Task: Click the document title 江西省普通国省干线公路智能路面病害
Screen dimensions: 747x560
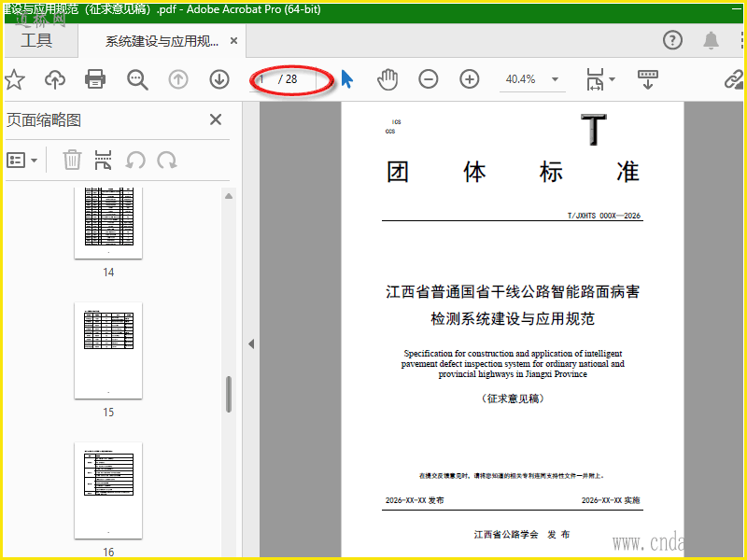Action: point(513,292)
